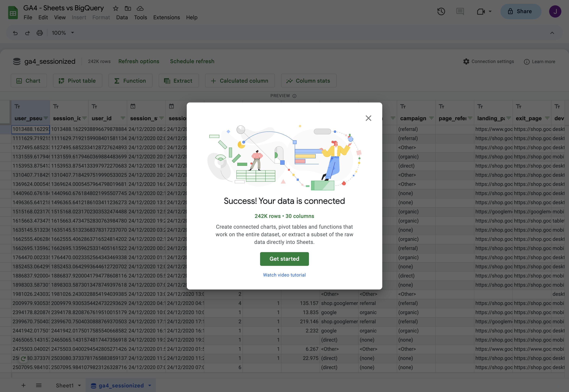Click the Watch video tutorial link

coord(284,274)
